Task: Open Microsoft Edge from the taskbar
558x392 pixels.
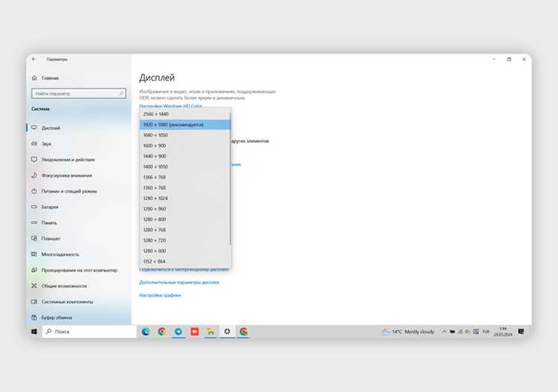Action: 146,332
